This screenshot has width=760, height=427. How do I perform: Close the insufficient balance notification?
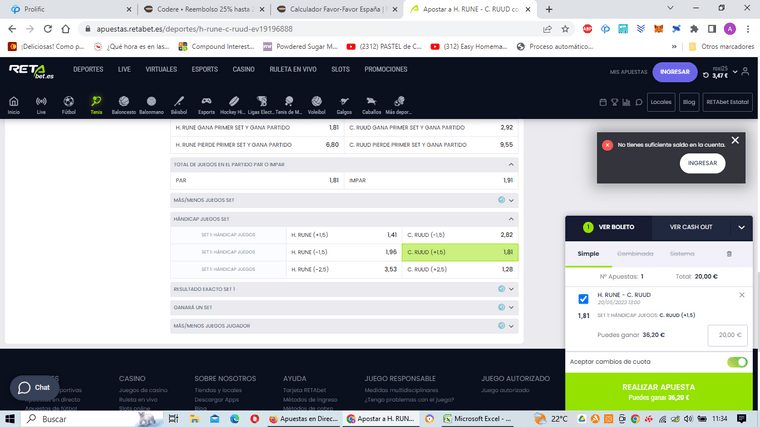pos(735,141)
